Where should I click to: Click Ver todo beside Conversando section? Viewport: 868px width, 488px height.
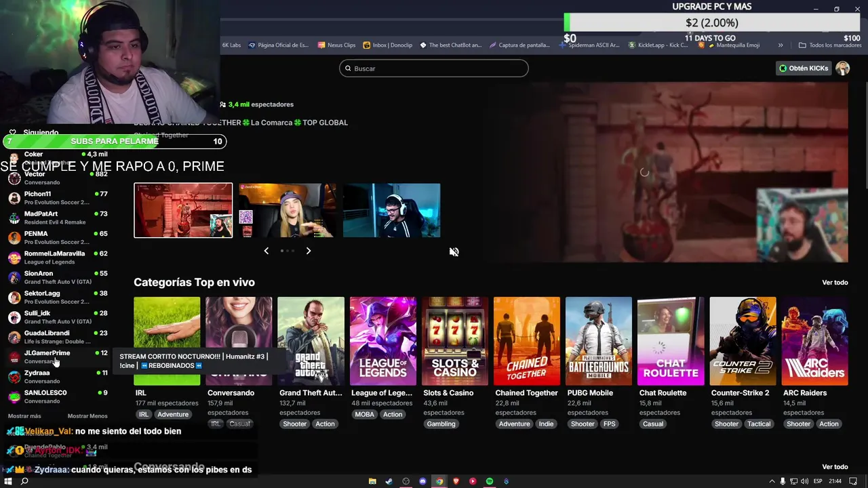pyautogui.click(x=835, y=467)
